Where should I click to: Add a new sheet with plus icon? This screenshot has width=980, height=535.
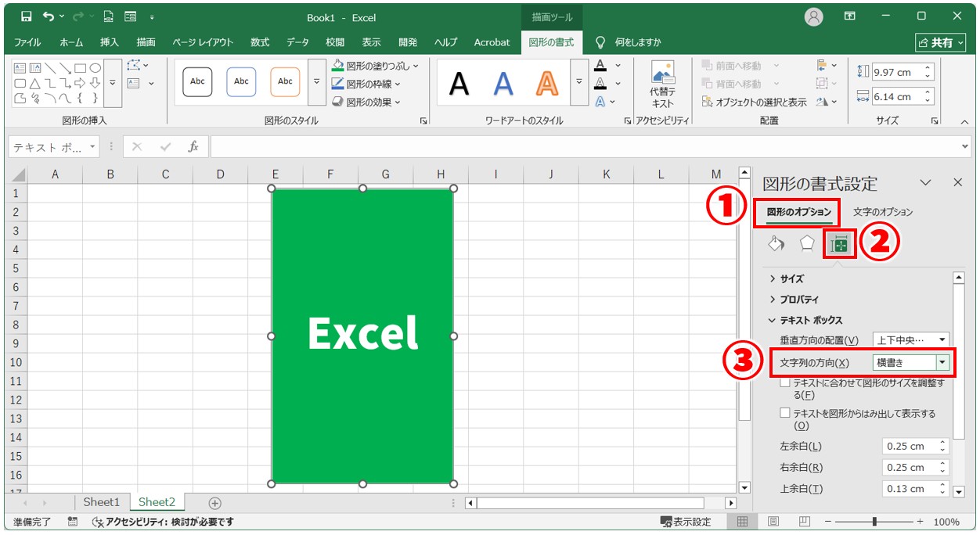tap(214, 503)
